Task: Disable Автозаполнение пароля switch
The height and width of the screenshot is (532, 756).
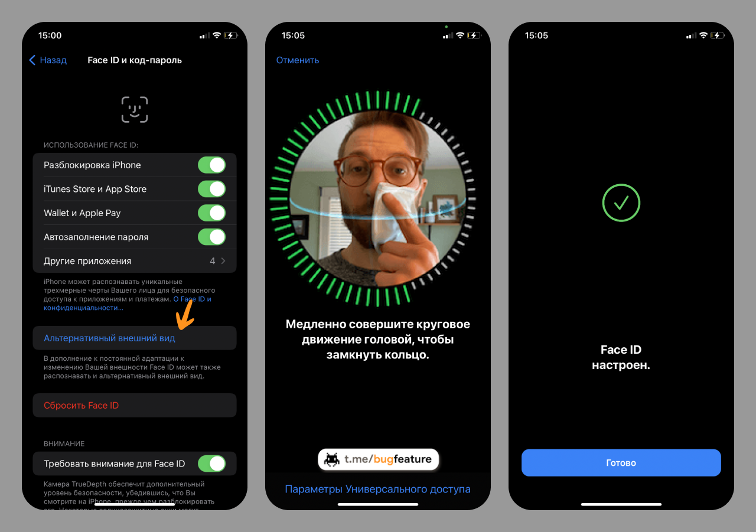Action: click(212, 237)
